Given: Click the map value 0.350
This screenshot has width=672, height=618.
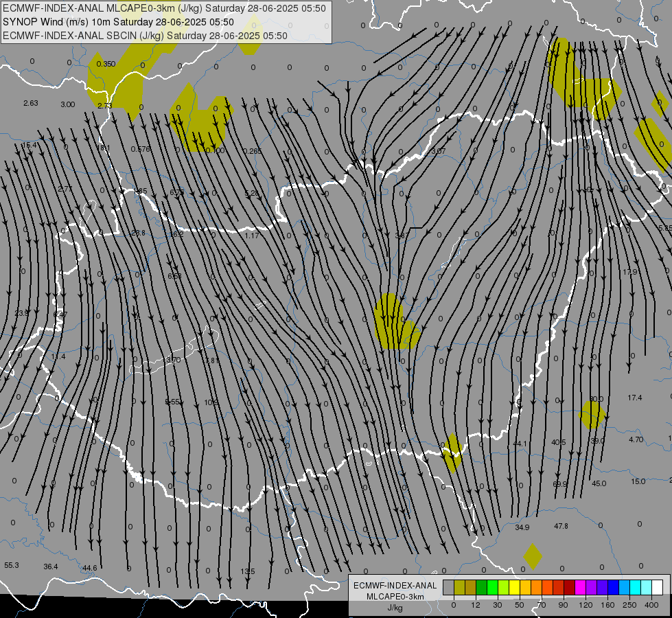Looking at the screenshot, I should (x=106, y=64).
